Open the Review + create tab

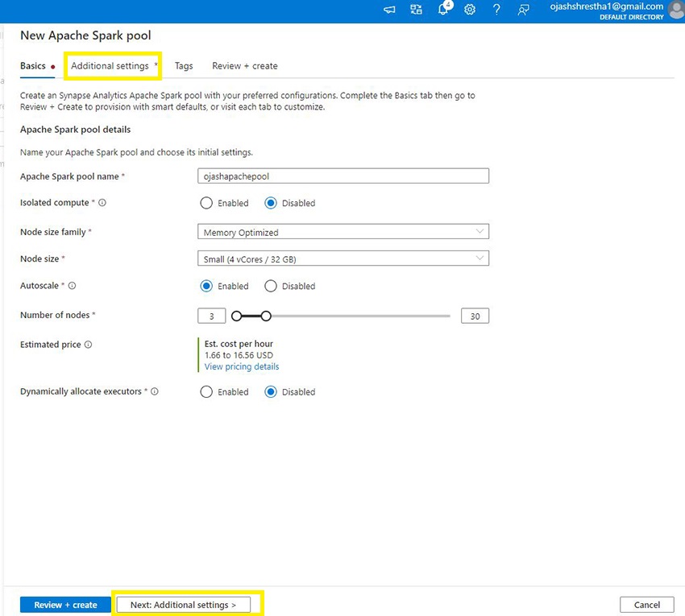coord(245,66)
